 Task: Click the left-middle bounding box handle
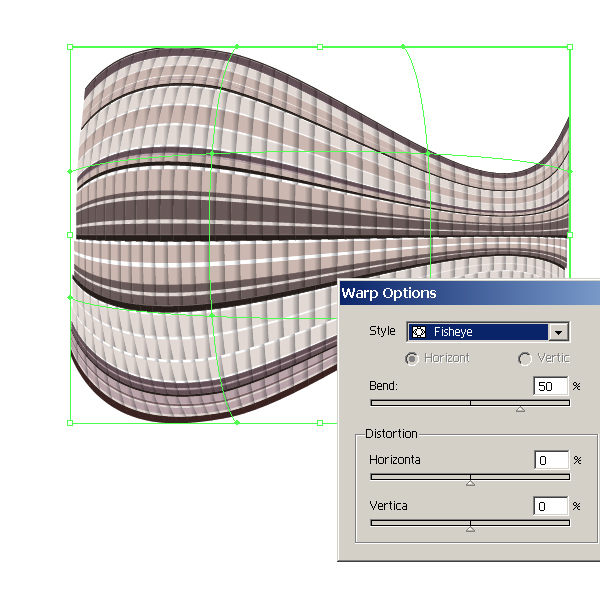pyautogui.click(x=70, y=235)
